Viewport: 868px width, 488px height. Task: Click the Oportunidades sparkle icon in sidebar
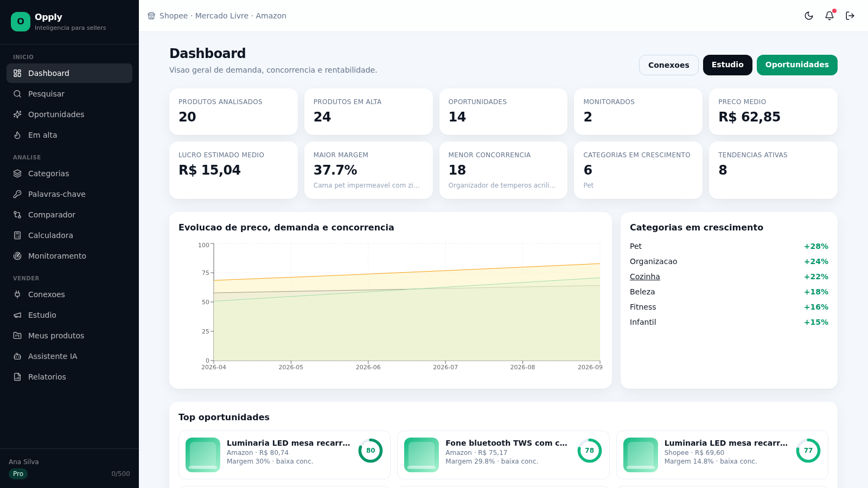tap(17, 114)
